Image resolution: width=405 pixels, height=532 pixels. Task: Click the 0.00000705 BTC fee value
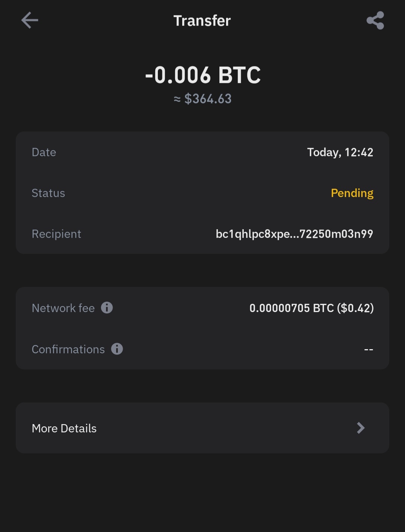click(x=311, y=308)
